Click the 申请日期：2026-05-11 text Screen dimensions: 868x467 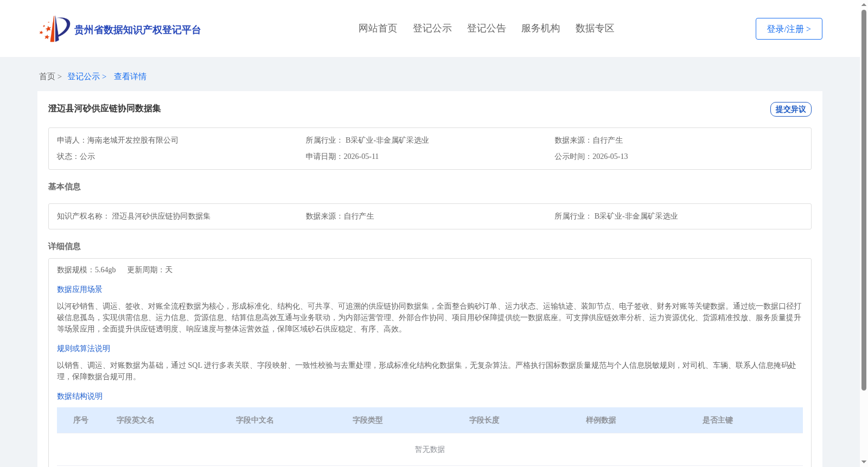[342, 156]
